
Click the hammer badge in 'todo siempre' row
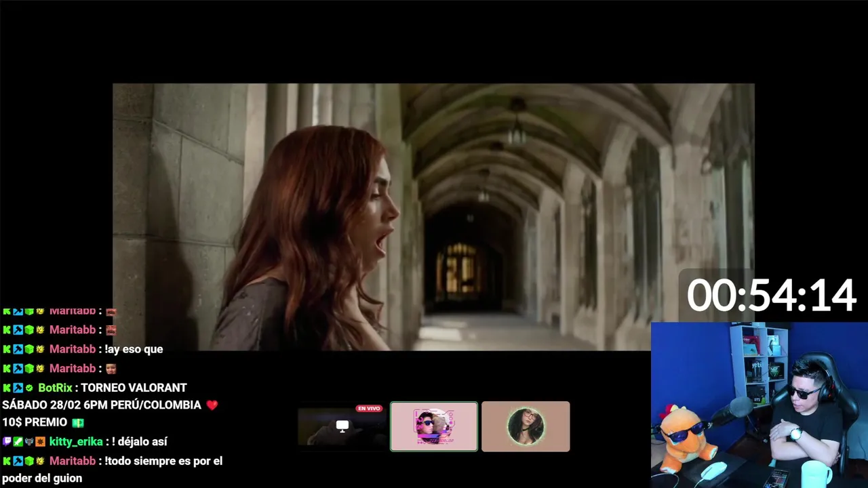pos(18,462)
